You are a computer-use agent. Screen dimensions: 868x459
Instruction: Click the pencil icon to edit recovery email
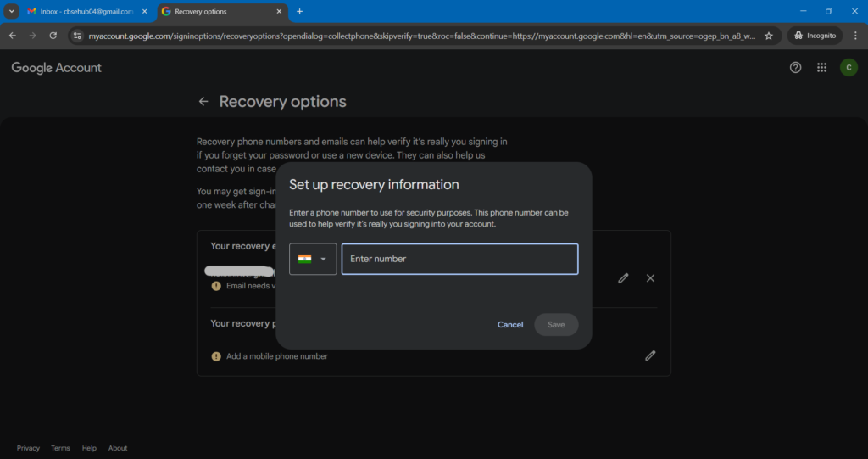pos(623,278)
